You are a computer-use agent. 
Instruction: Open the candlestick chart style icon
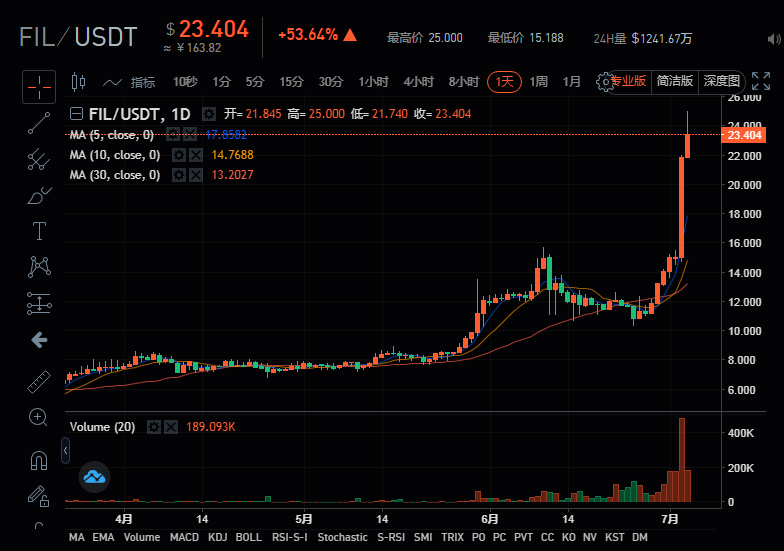80,82
